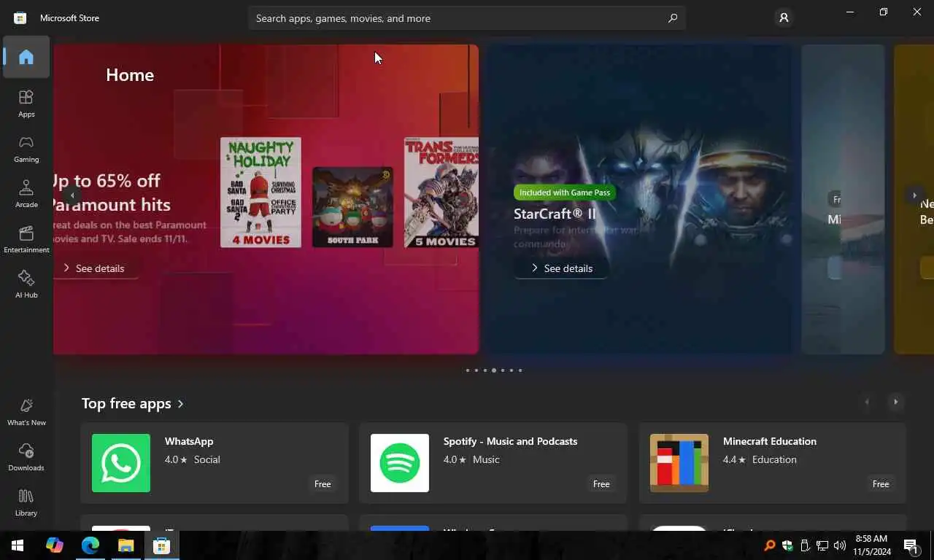Open the Entertainment section
The height and width of the screenshot is (560, 934).
[x=26, y=239]
